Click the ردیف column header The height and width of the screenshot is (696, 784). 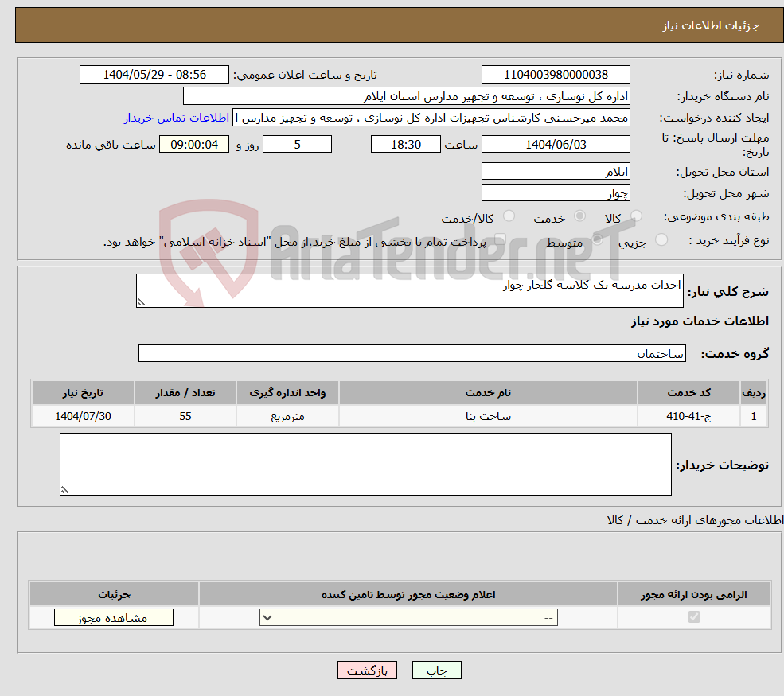pos(754,393)
